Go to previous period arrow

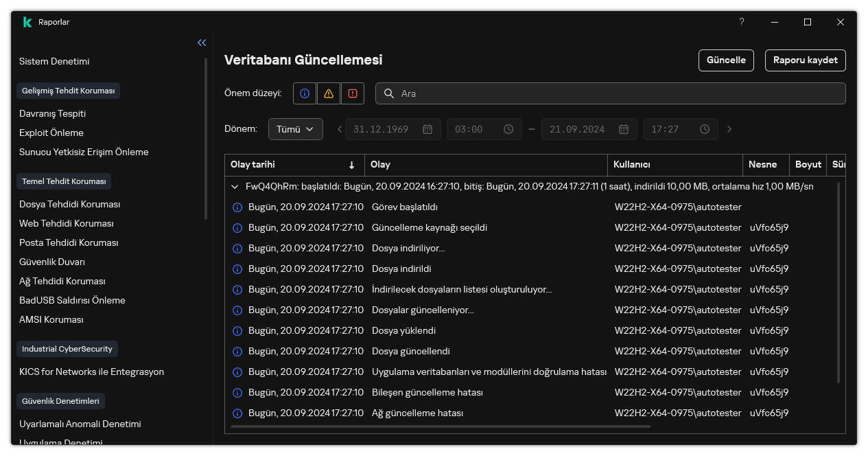click(x=340, y=129)
